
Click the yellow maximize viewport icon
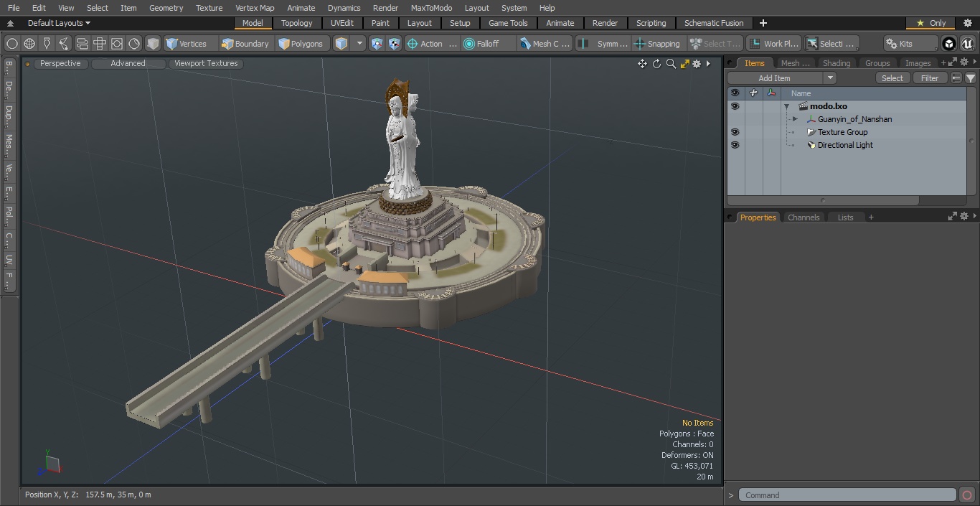click(684, 64)
